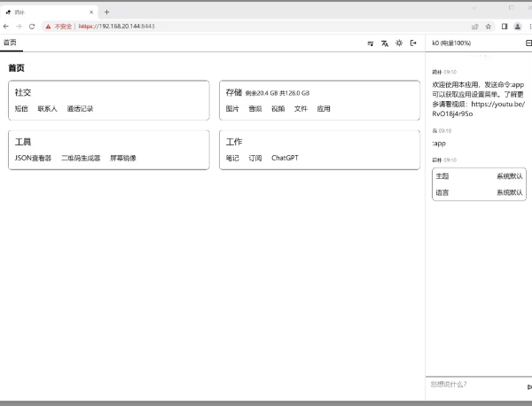Toggle the sun theme icon
The width and height of the screenshot is (532, 406).
[399, 43]
